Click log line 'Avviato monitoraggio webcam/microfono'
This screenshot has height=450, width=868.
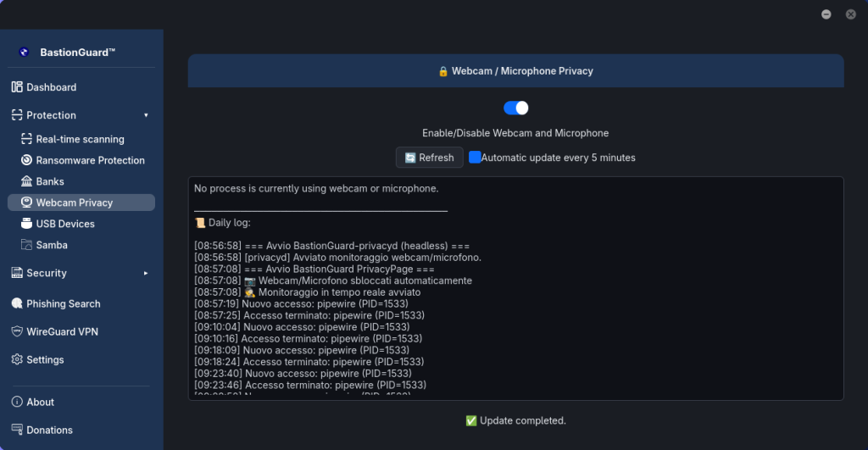(337, 258)
